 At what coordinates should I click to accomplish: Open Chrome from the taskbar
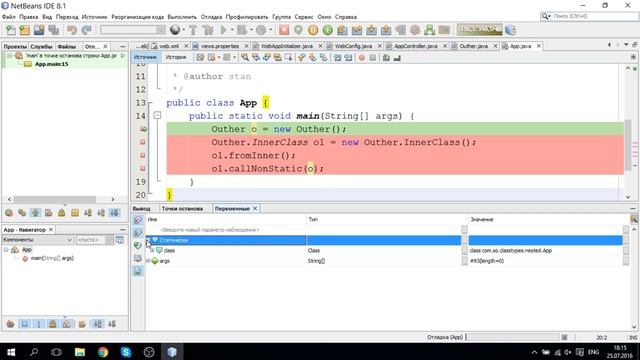[103, 352]
